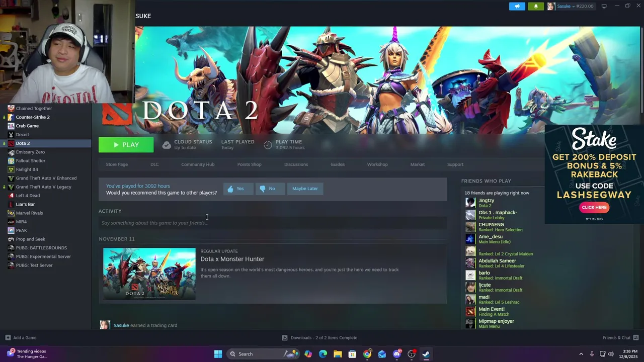The image size is (644, 362).
Task: Select PUBG: Experimental Server in library
Action: 43,256
